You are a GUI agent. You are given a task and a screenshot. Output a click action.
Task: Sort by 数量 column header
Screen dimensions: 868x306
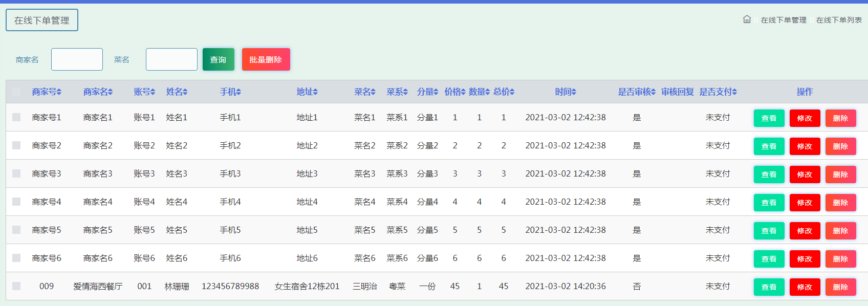(479, 92)
